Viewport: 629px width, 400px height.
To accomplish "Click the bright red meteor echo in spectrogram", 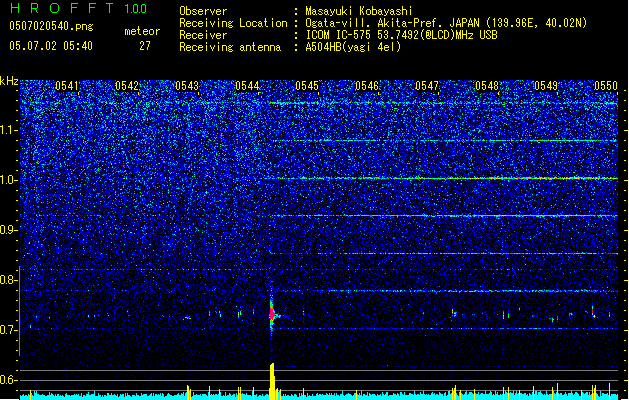I will (273, 313).
